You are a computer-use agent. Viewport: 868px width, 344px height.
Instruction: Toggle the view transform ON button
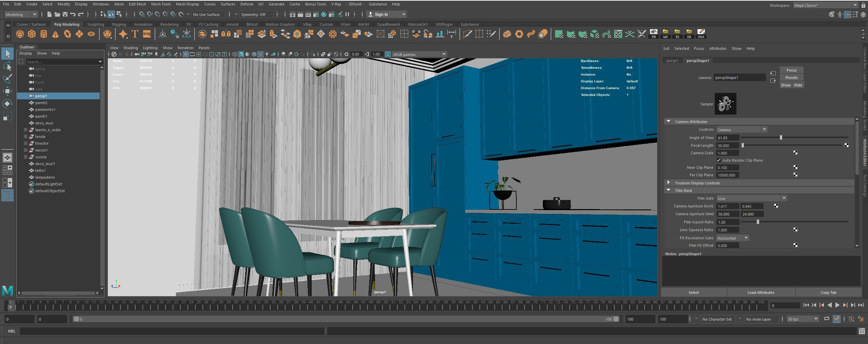[388, 54]
